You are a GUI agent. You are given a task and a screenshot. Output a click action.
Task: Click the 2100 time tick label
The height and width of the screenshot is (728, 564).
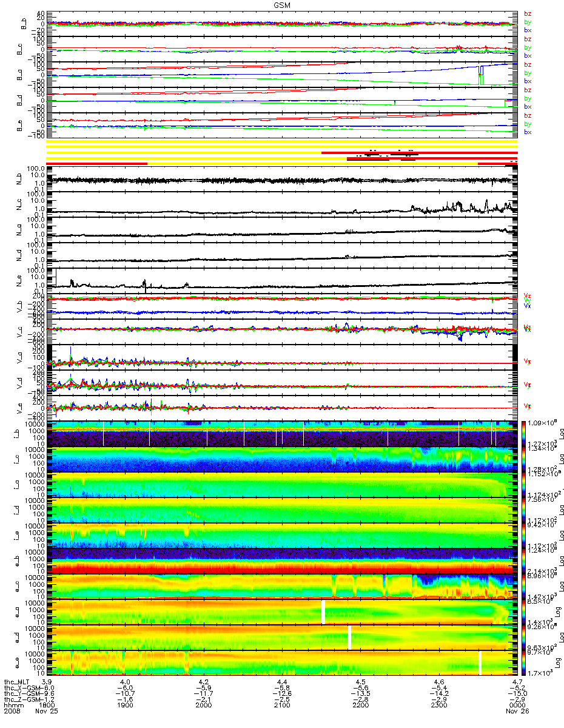pyautogui.click(x=282, y=705)
